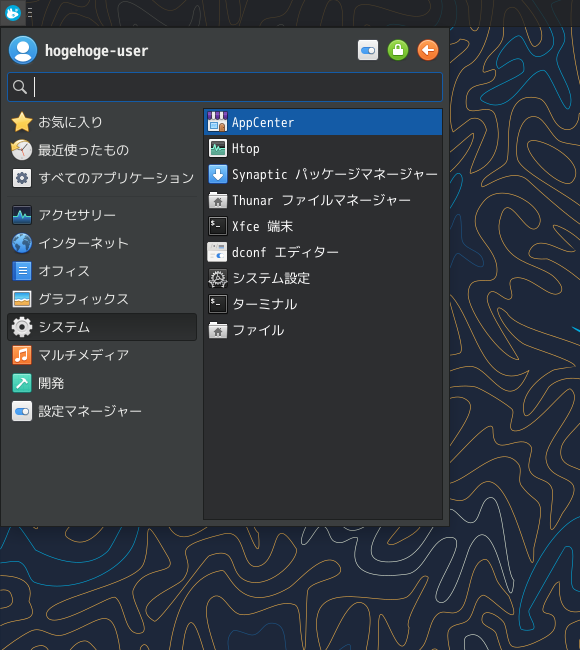Launch システム設定 entry
The height and width of the screenshot is (650, 580).
tap(323, 278)
